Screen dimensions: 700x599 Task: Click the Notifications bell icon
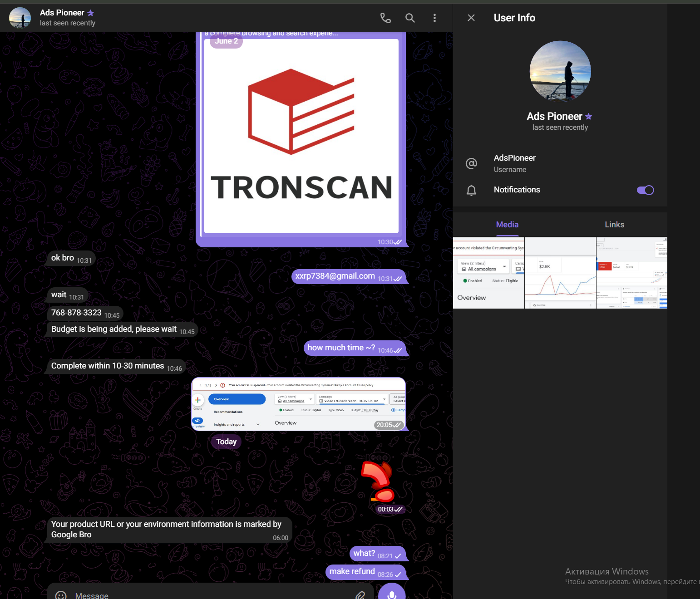pyautogui.click(x=471, y=190)
